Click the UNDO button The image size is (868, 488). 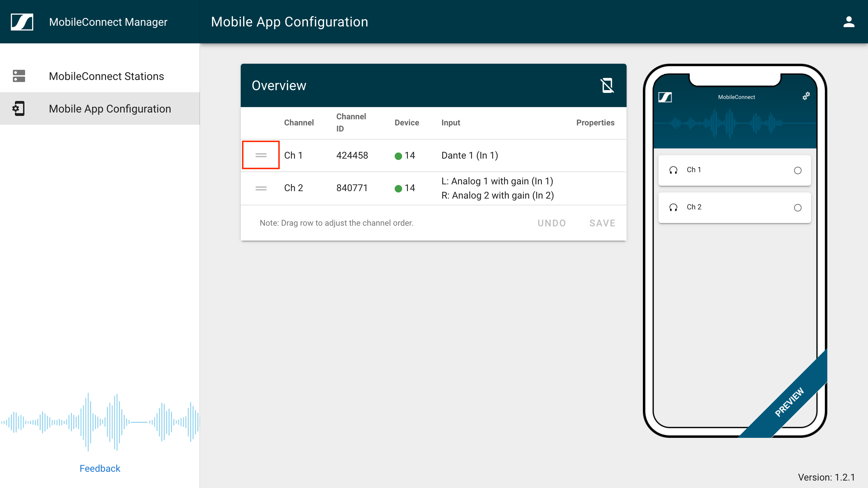point(552,223)
